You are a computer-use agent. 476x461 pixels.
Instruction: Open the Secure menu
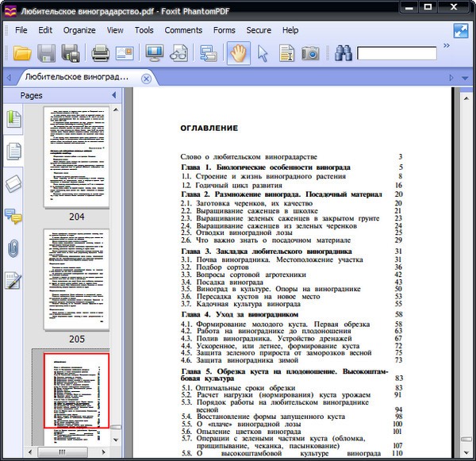pos(259,30)
